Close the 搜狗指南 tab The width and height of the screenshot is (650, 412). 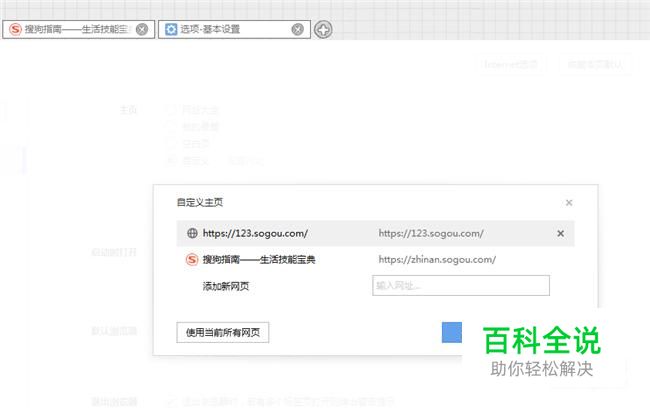tap(142, 29)
